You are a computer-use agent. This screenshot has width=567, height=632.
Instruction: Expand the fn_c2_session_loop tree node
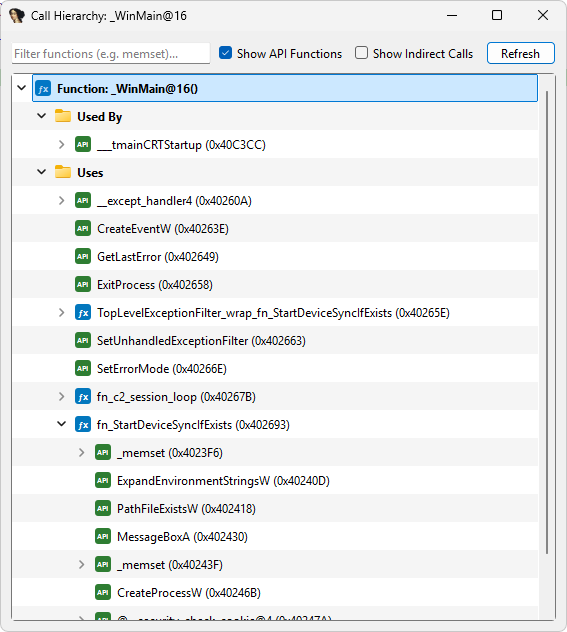[62, 397]
